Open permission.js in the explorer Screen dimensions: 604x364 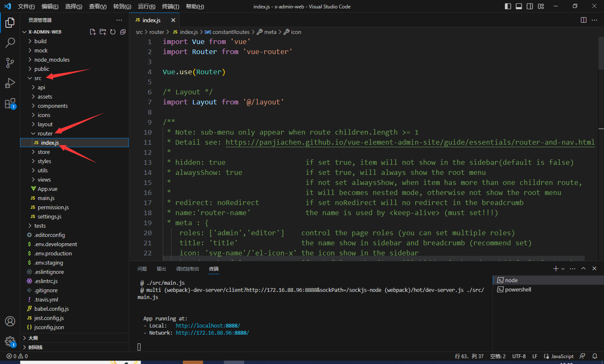pyautogui.click(x=75, y=207)
